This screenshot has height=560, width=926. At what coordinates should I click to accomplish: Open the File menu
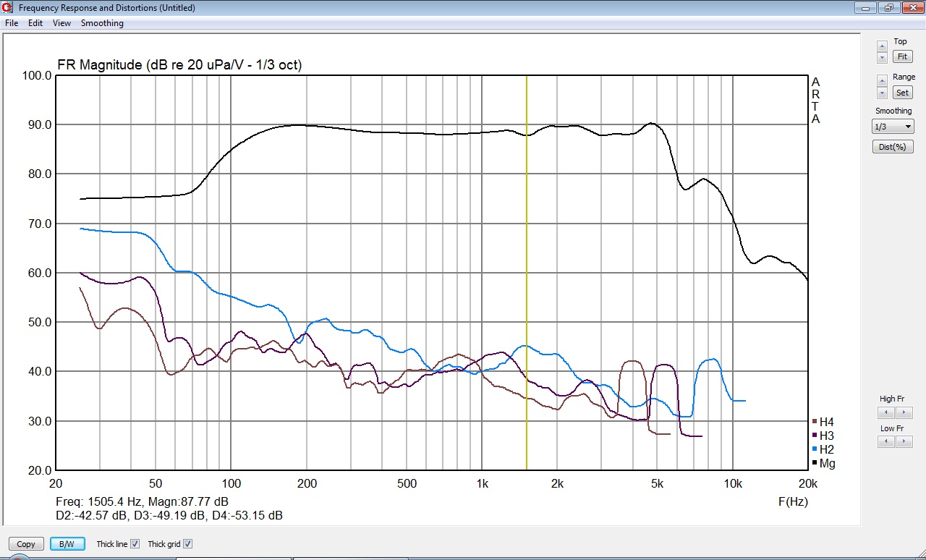12,23
